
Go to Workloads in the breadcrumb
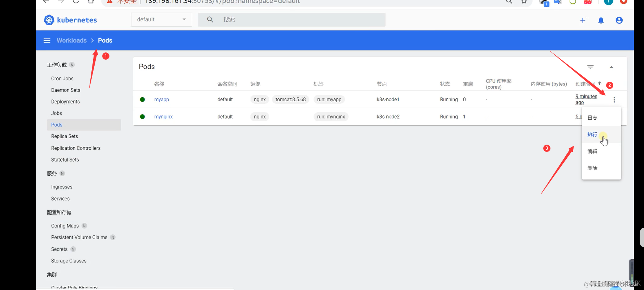point(72,40)
